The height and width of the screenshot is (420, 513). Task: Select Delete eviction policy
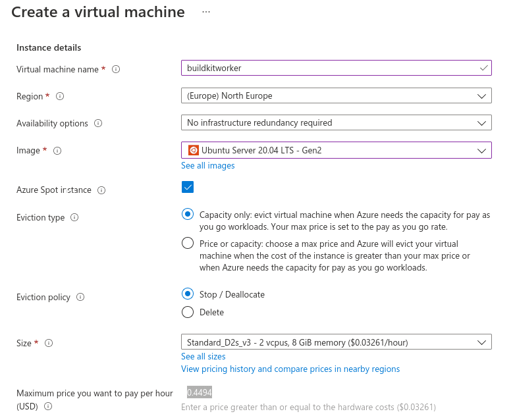click(x=188, y=312)
